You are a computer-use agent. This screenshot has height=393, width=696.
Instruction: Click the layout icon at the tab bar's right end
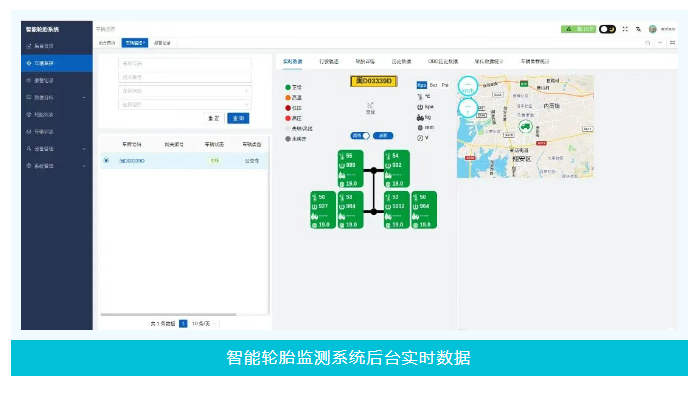tap(672, 43)
